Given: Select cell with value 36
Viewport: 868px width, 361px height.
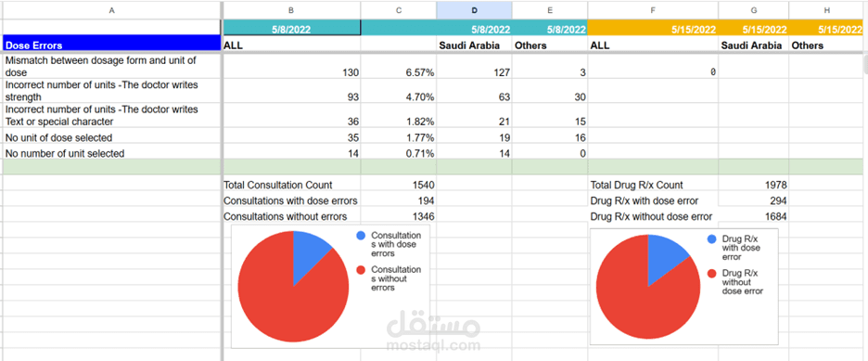Looking at the screenshot, I should pyautogui.click(x=292, y=116).
